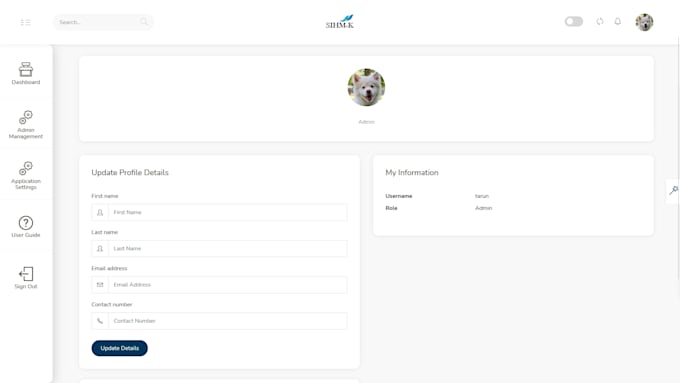Open the settings wrench tab on right edge

tap(673, 190)
